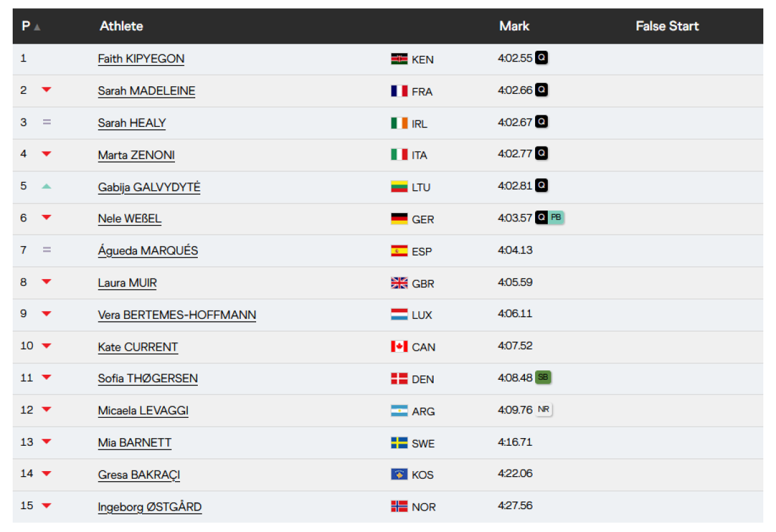Image resolution: width=776 pixels, height=532 pixels.
Task: Click the Kenya flag icon
Action: tap(399, 59)
